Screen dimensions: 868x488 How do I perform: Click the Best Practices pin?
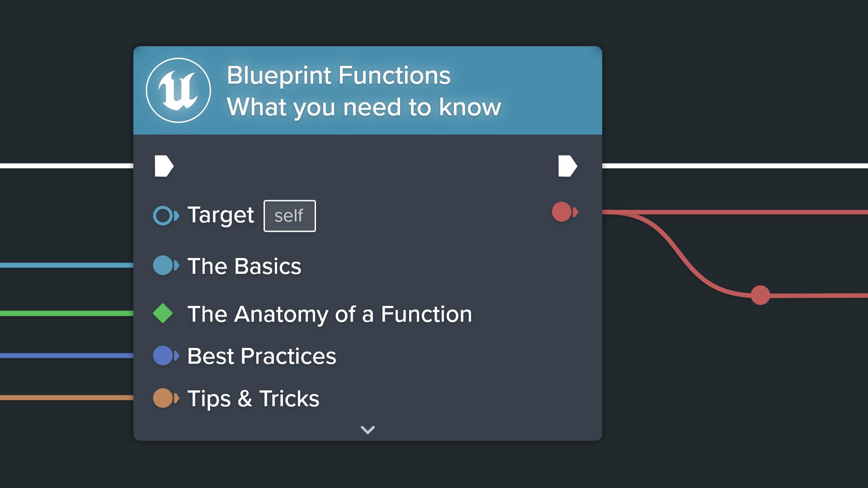tap(165, 356)
